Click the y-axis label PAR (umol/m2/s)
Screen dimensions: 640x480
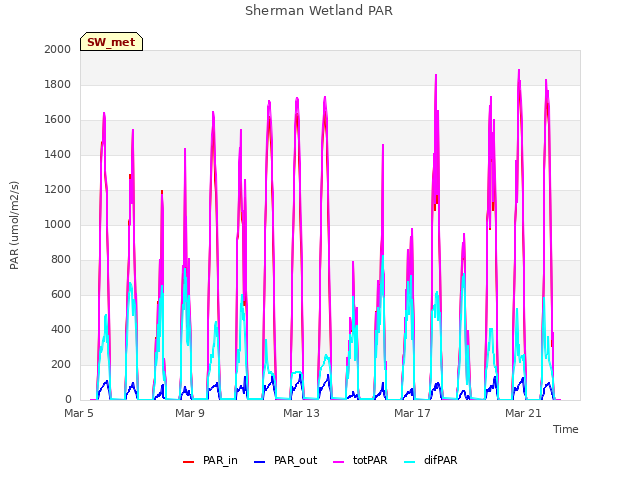[14, 225]
